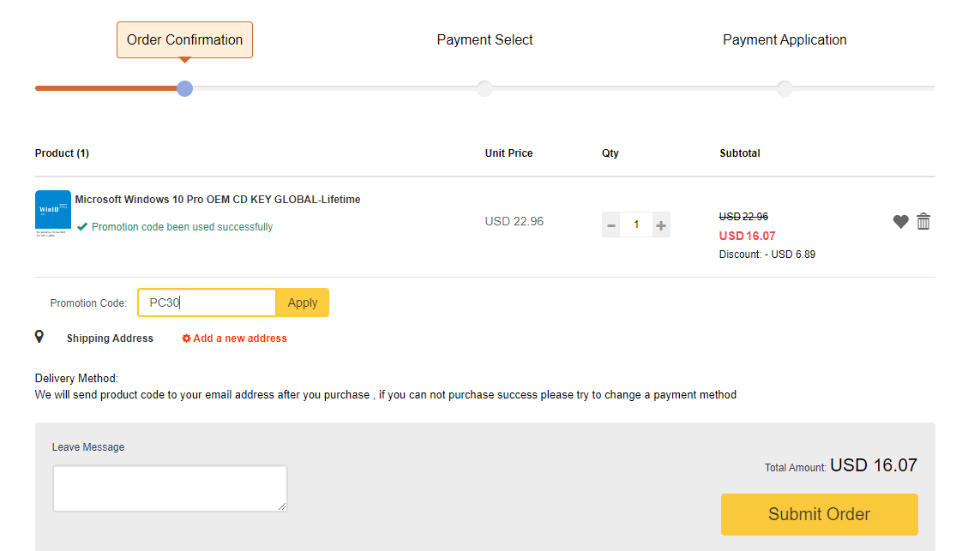Viewport: 980px width, 551px height.
Task: Click the shipping address location pin icon
Action: coord(39,337)
